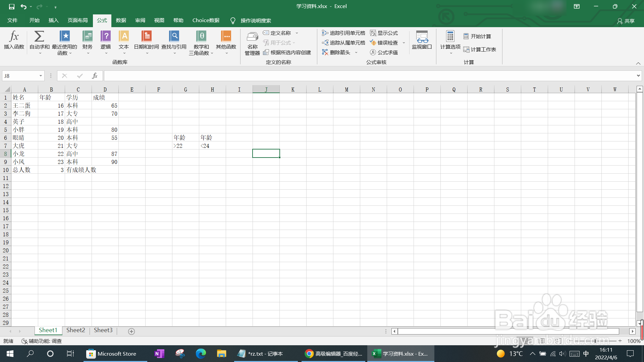Select column J header

pos(266,89)
